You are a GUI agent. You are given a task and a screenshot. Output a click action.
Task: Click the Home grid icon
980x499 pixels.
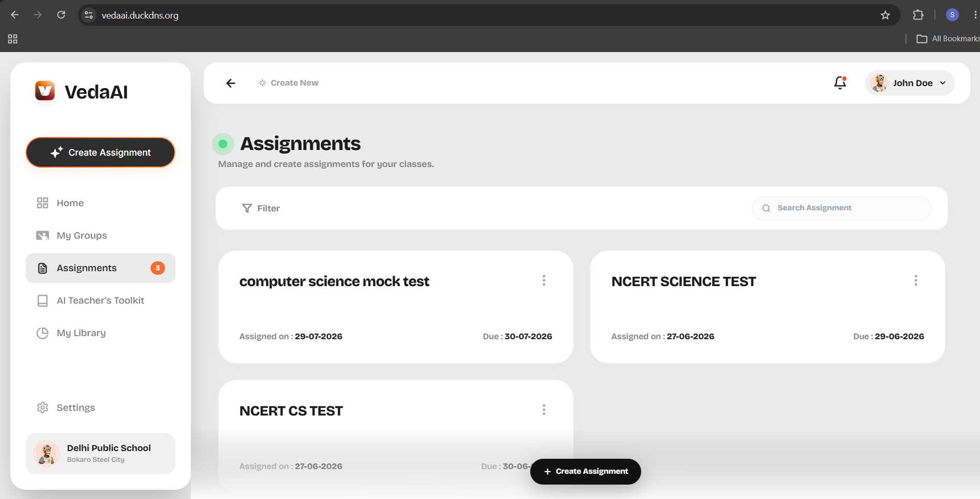[42, 203]
